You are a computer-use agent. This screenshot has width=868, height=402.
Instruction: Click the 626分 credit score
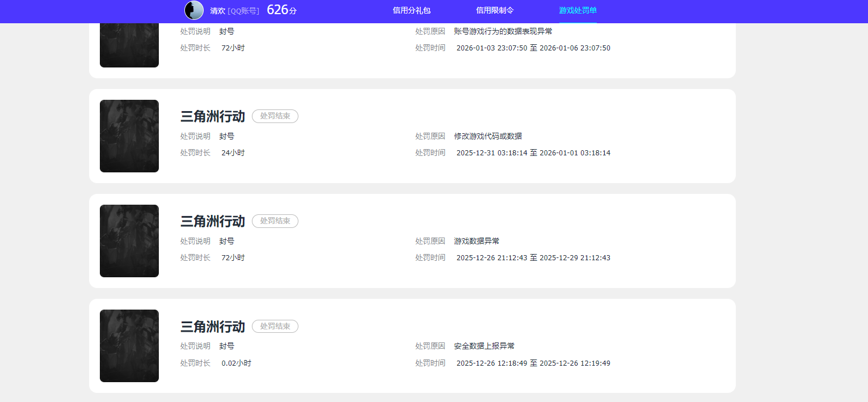pyautogui.click(x=281, y=10)
